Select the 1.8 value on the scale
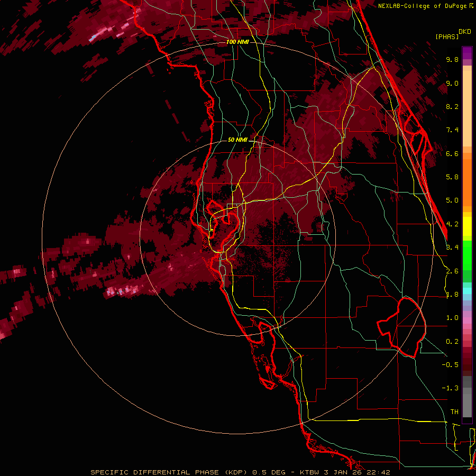The width and height of the screenshot is (476, 476). [452, 295]
